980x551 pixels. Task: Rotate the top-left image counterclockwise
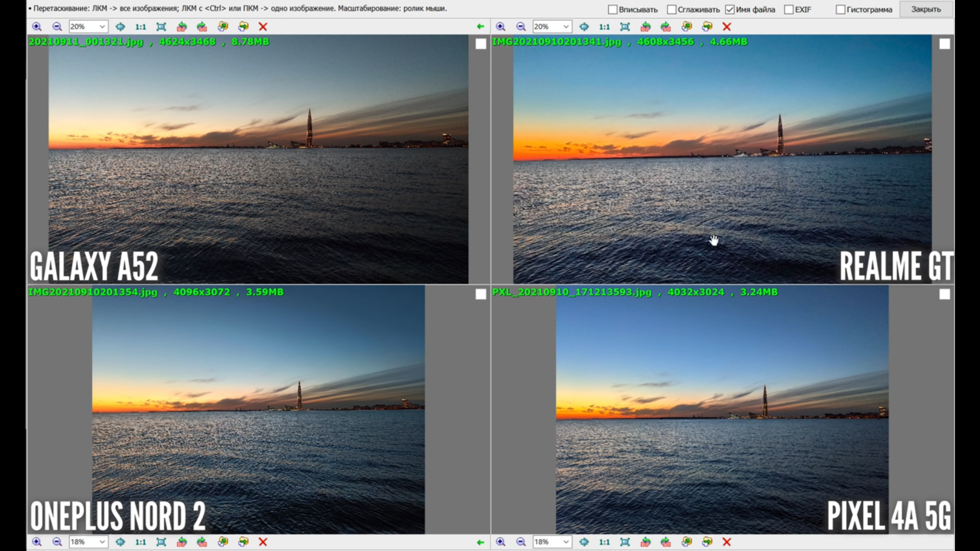click(182, 27)
